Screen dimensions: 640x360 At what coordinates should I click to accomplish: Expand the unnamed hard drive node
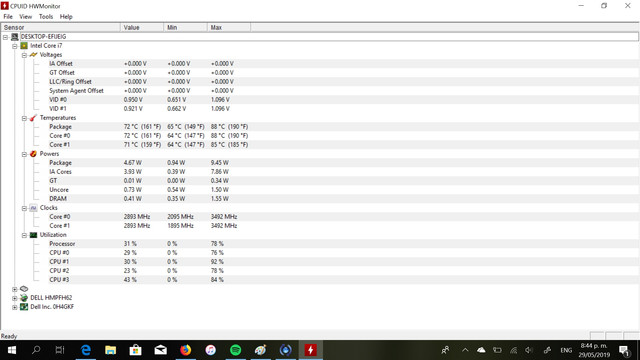pos(15,289)
